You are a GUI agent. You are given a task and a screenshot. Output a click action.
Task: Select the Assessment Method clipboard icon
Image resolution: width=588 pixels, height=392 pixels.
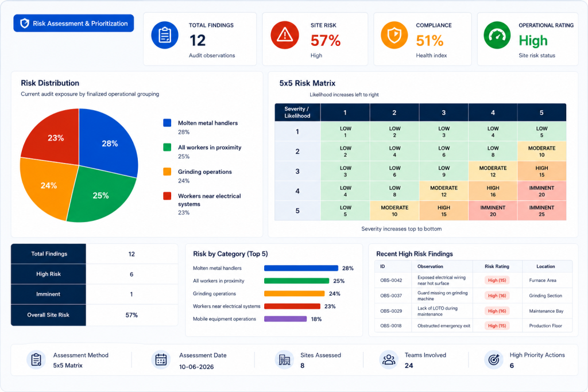click(x=36, y=360)
